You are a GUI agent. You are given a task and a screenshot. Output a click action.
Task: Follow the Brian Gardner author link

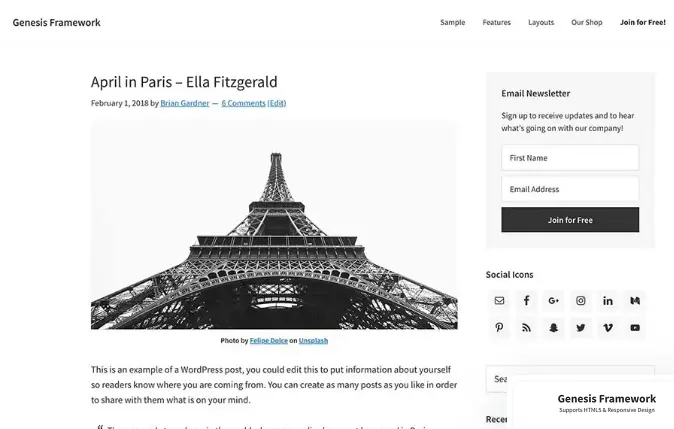tap(185, 103)
